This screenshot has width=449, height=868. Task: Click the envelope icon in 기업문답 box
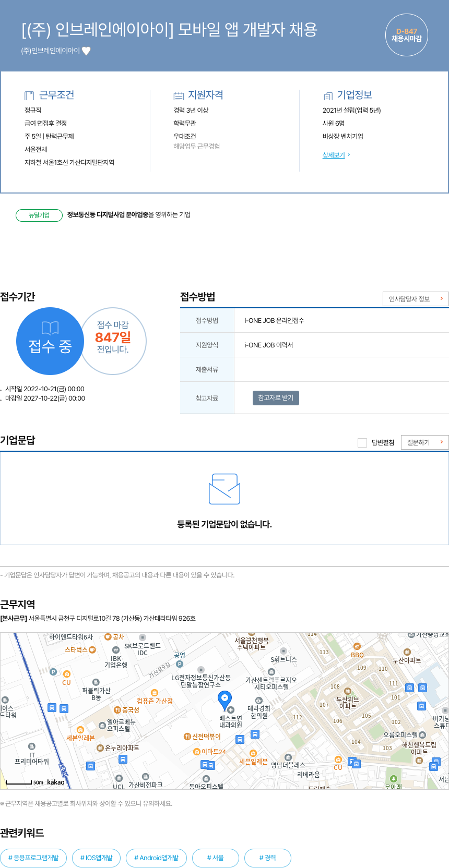coord(224,489)
